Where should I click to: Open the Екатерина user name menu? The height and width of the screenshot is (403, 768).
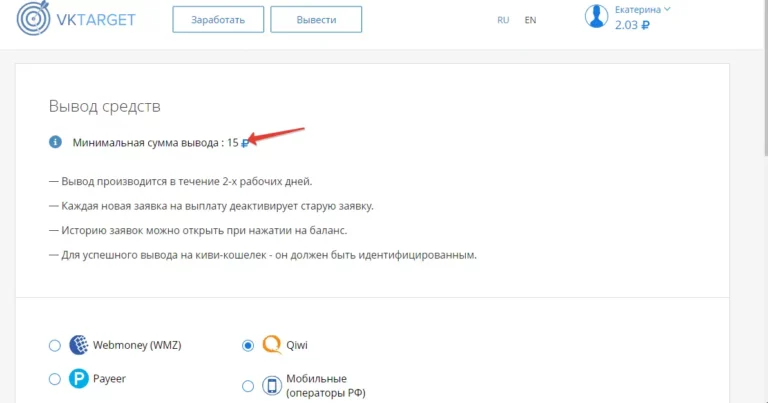click(637, 9)
